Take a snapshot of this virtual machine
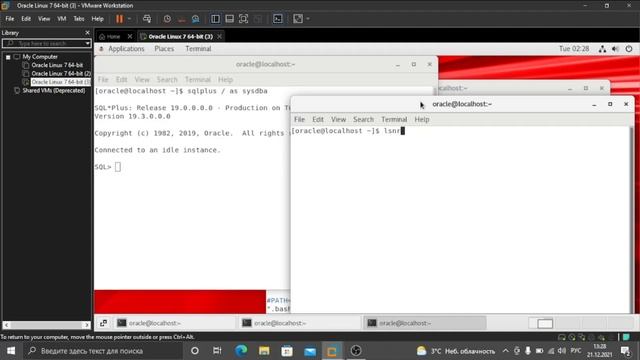This screenshot has width=640, height=360. [167, 19]
